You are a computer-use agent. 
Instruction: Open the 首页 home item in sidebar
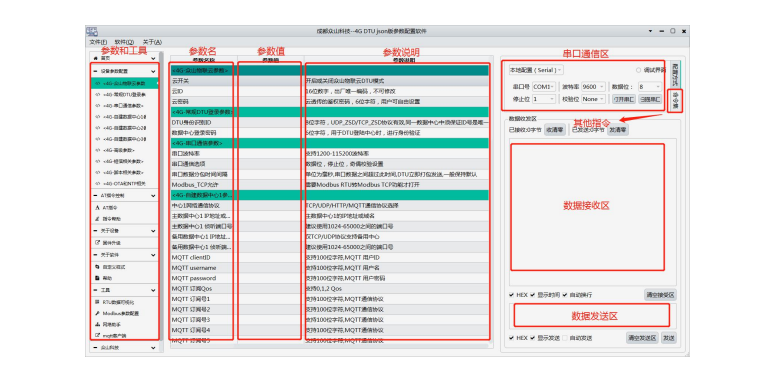click(x=125, y=58)
